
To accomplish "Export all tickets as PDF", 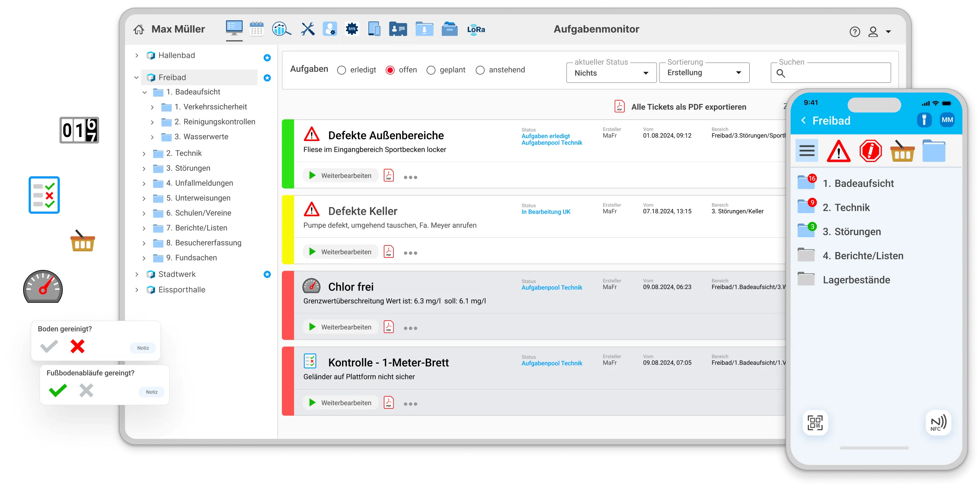I will point(680,107).
